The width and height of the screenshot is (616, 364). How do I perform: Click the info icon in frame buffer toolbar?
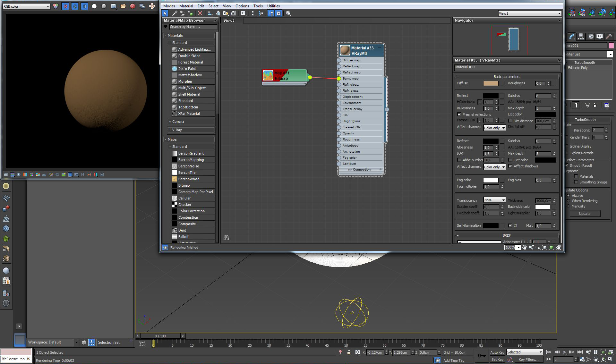19,174
